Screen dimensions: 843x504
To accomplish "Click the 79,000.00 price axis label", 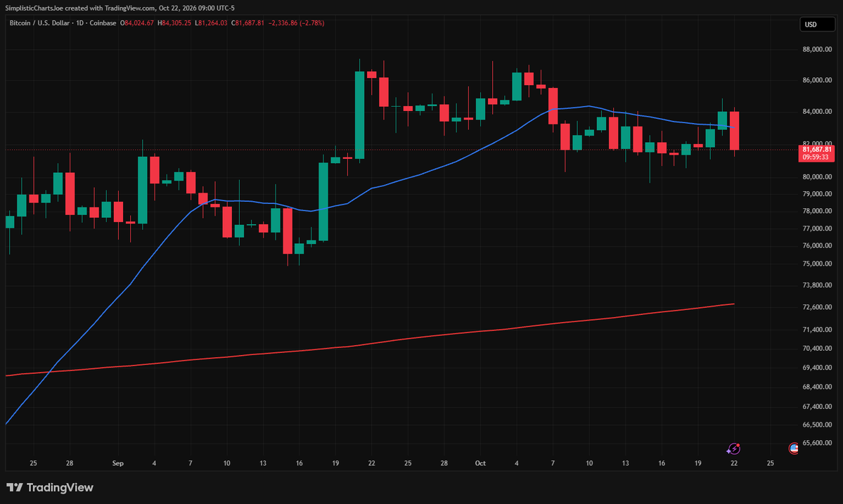I will 817,193.
